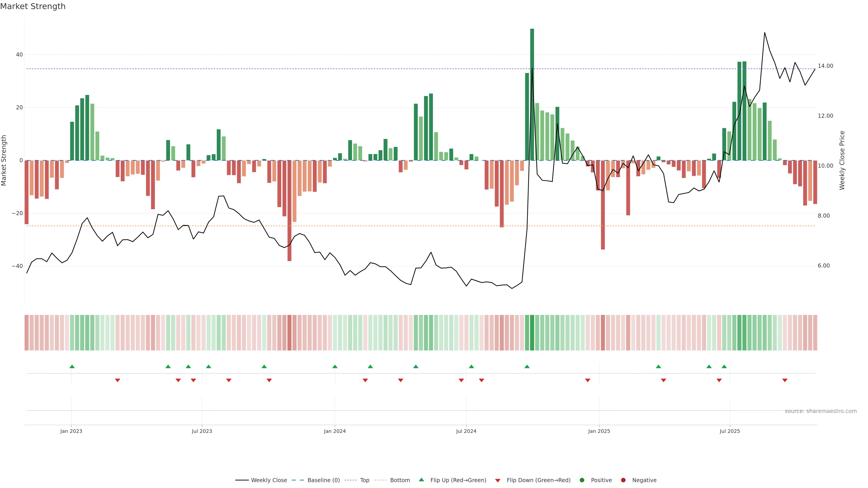This screenshot has width=868, height=488.
Task: Click the Flip Down red triangle legend icon
Action: 498,481
